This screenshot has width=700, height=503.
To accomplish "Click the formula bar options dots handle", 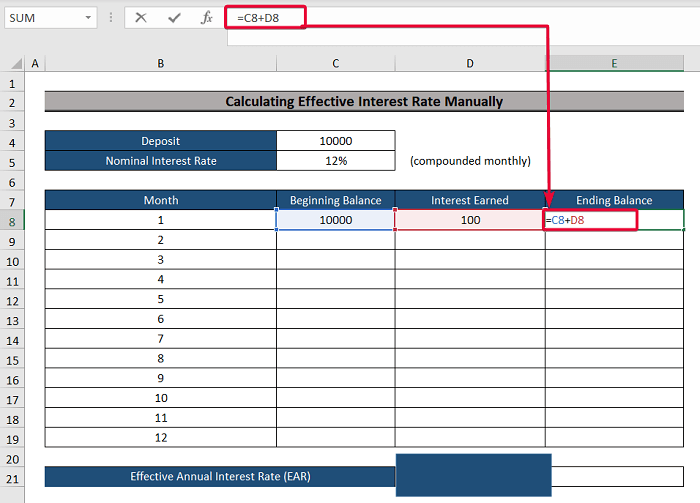I will coord(111,18).
